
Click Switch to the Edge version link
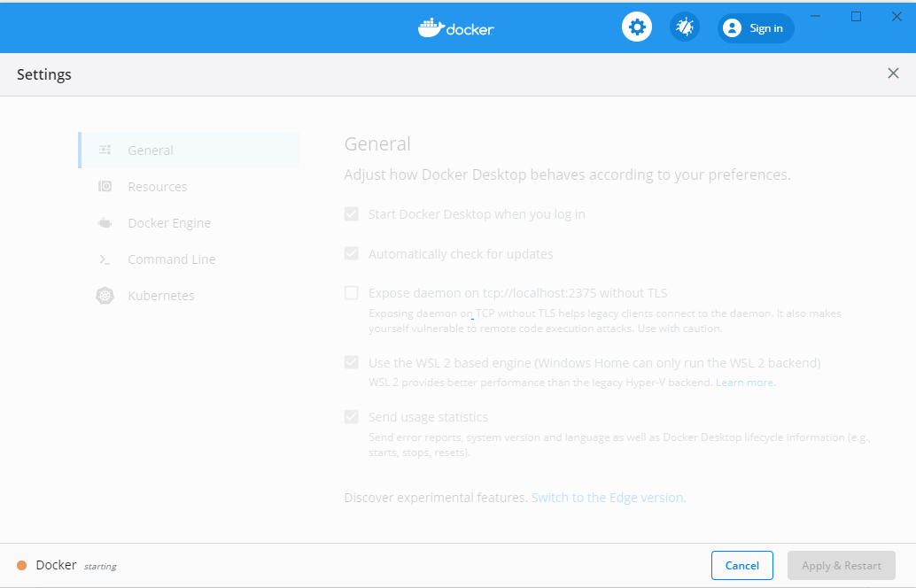click(608, 498)
